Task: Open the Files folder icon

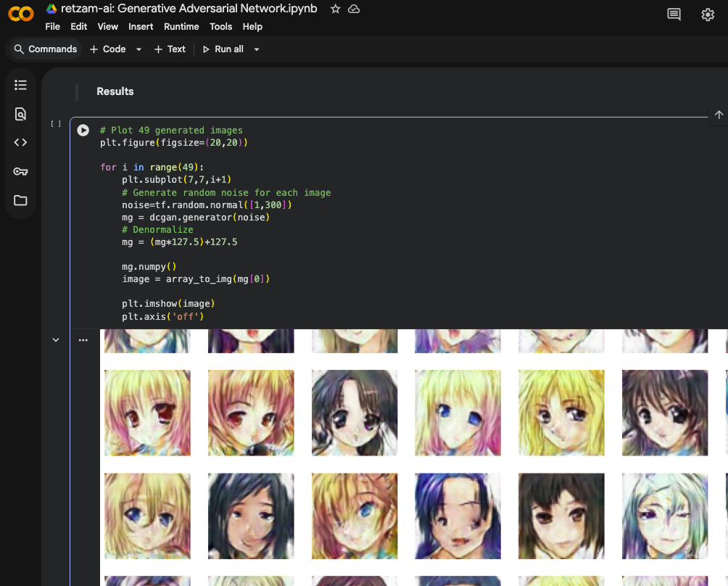Action: (20, 200)
